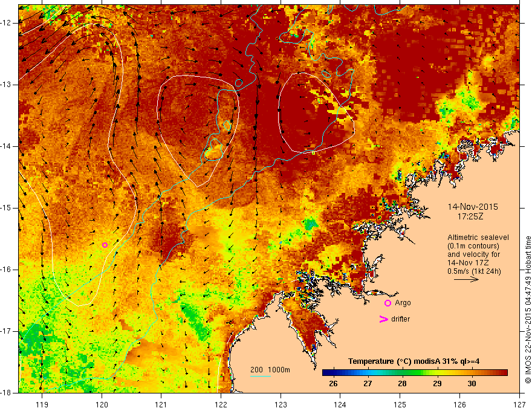532x411 pixels.
Task: Click the longitude axis label 126
Action: pos(459,404)
